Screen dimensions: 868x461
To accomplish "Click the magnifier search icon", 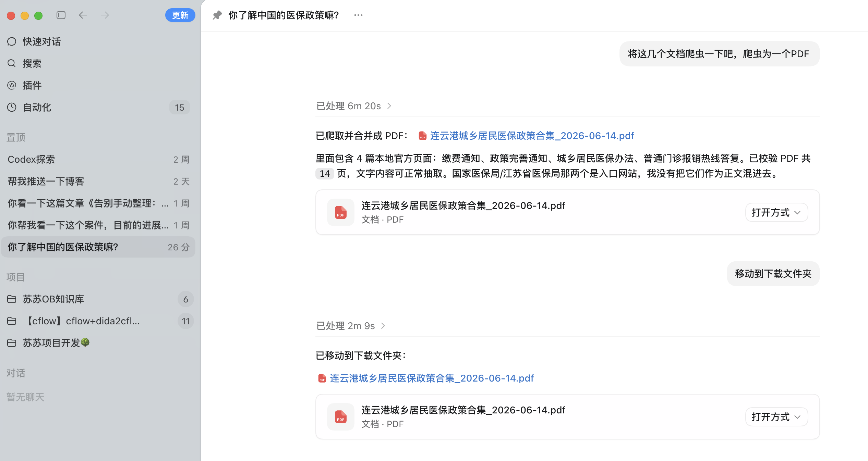I will point(12,63).
